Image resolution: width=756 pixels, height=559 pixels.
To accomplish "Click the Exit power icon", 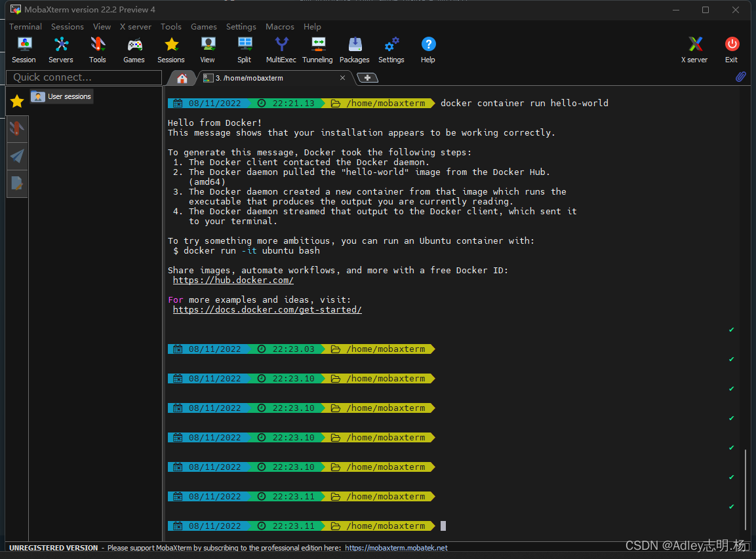I will point(731,50).
